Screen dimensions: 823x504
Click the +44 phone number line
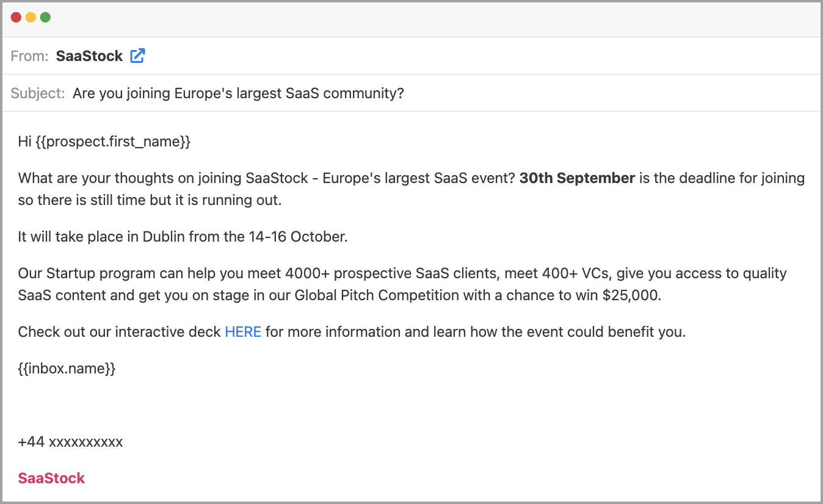[70, 442]
